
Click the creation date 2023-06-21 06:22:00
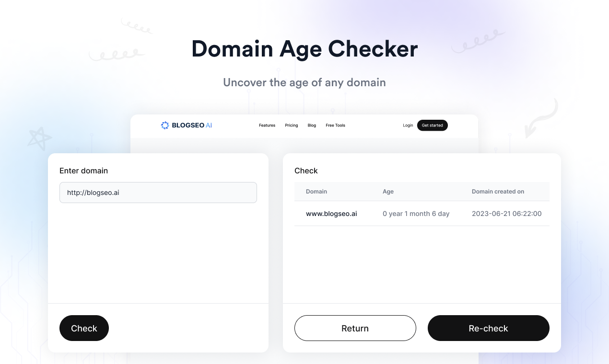tap(507, 214)
